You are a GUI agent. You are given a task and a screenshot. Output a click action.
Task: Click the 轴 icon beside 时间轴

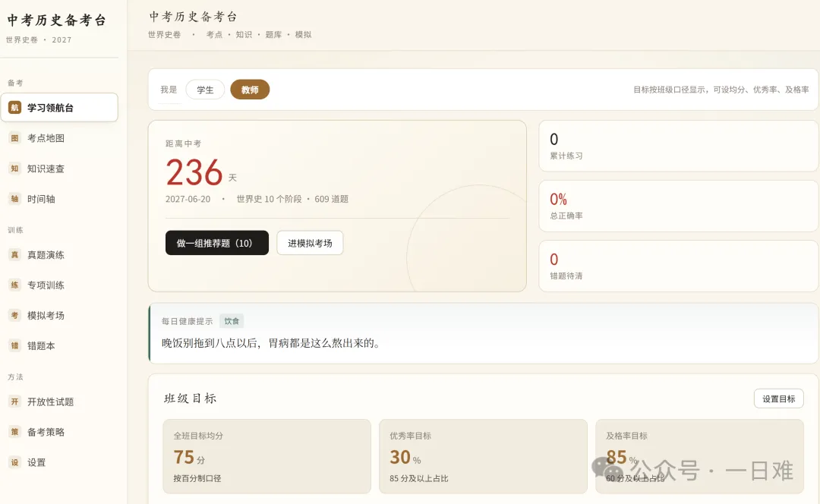click(x=14, y=199)
